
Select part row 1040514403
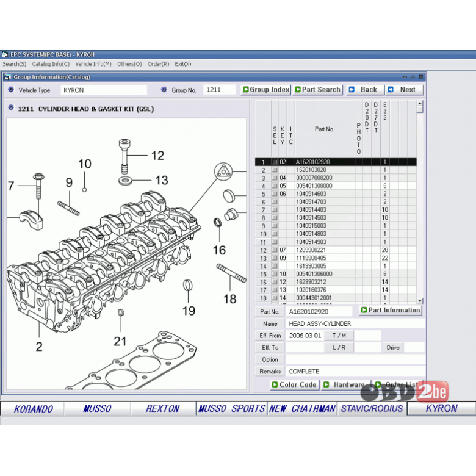point(336,210)
